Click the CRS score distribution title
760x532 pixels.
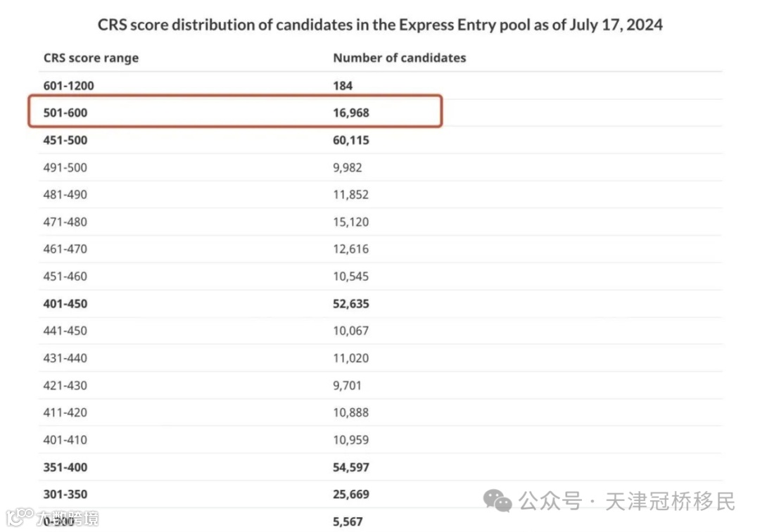point(380,25)
